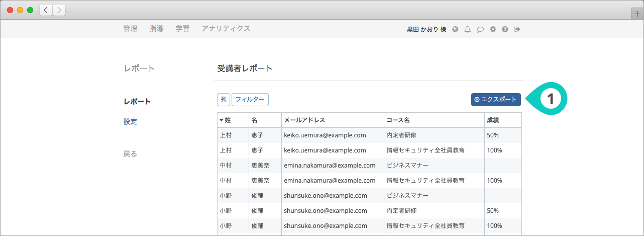Open the 列 column selector

tap(224, 100)
